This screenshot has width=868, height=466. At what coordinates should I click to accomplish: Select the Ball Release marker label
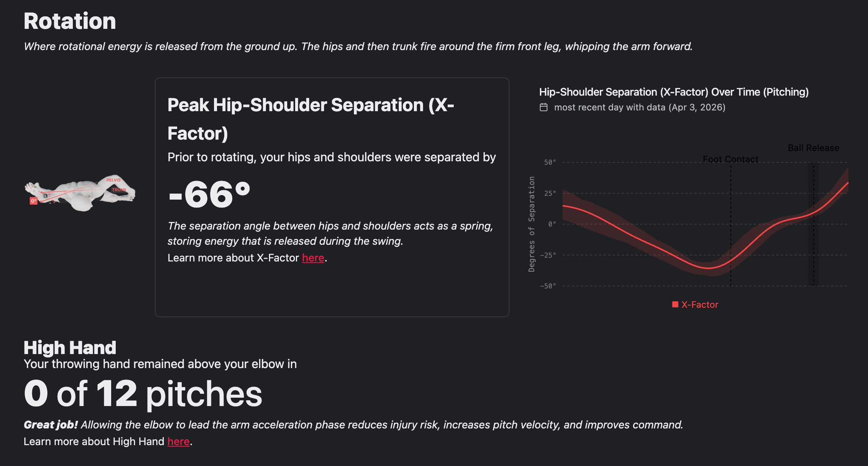tap(813, 148)
